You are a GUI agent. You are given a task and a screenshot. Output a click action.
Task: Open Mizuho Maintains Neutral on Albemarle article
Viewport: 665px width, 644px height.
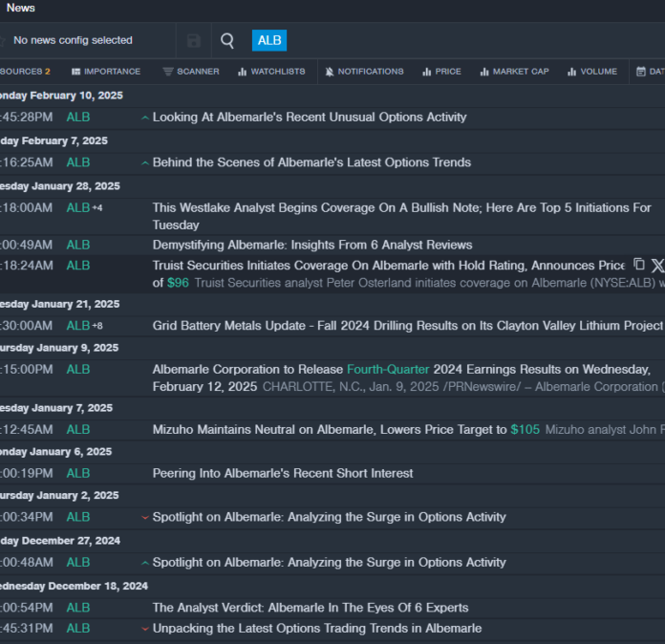(330, 430)
